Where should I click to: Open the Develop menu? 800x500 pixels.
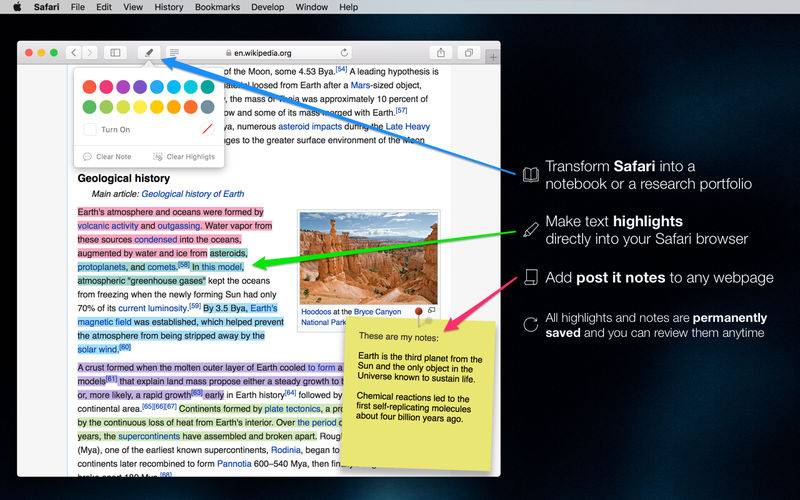(x=267, y=7)
